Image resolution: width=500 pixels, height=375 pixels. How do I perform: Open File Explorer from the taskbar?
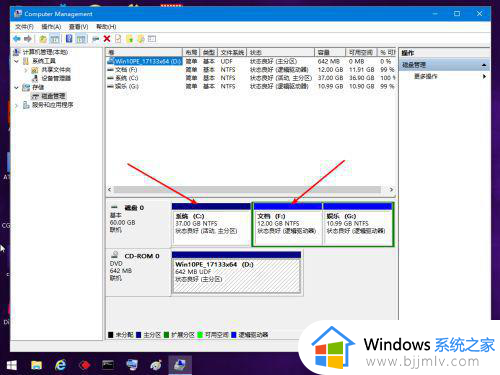(36, 365)
